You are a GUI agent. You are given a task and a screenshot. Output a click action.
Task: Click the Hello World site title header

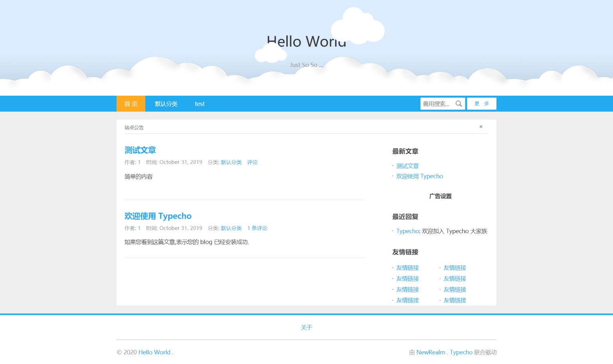306,41
